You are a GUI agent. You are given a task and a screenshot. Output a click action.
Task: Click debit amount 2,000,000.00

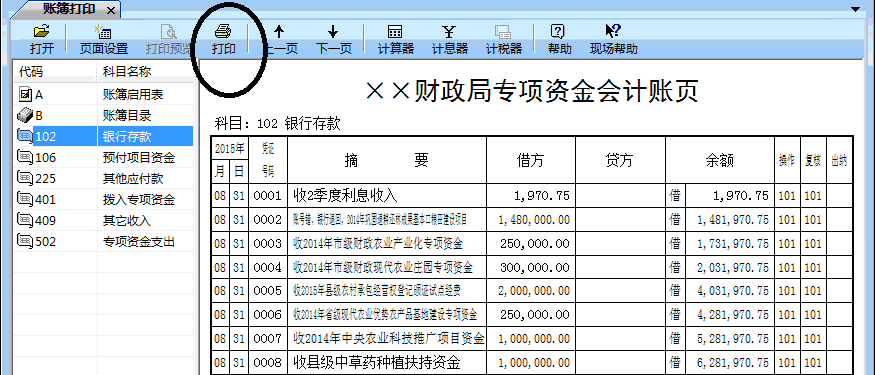point(533,291)
